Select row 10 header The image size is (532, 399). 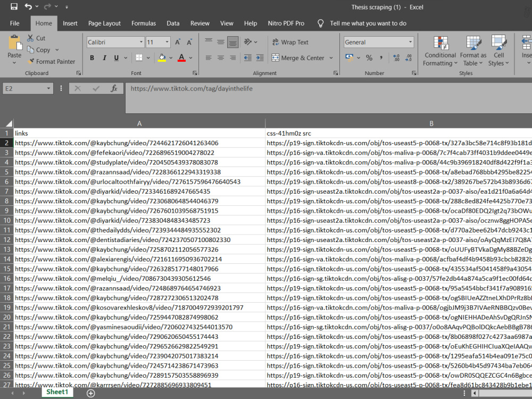point(7,221)
